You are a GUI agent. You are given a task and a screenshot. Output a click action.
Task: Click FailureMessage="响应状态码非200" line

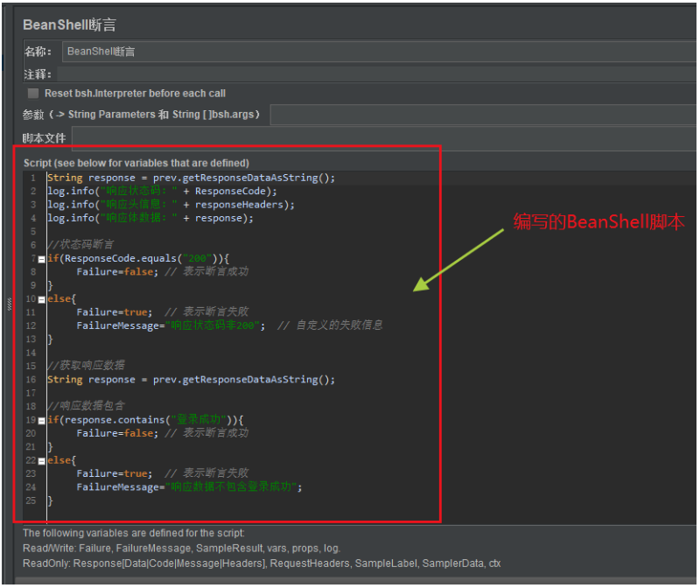(171, 325)
